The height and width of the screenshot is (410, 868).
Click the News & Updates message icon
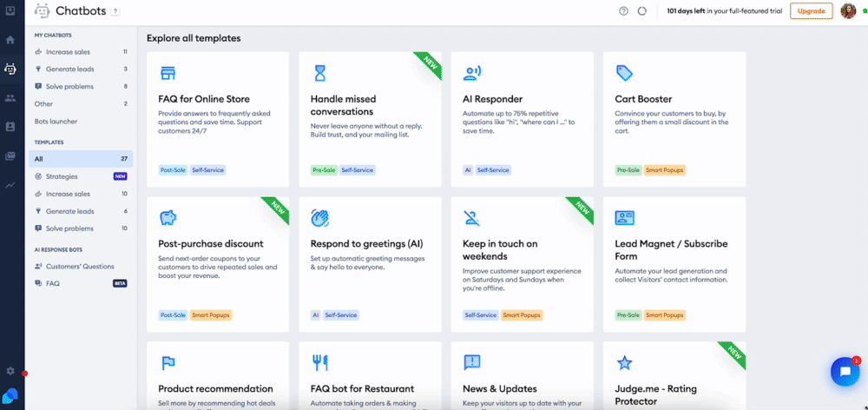[471, 363]
